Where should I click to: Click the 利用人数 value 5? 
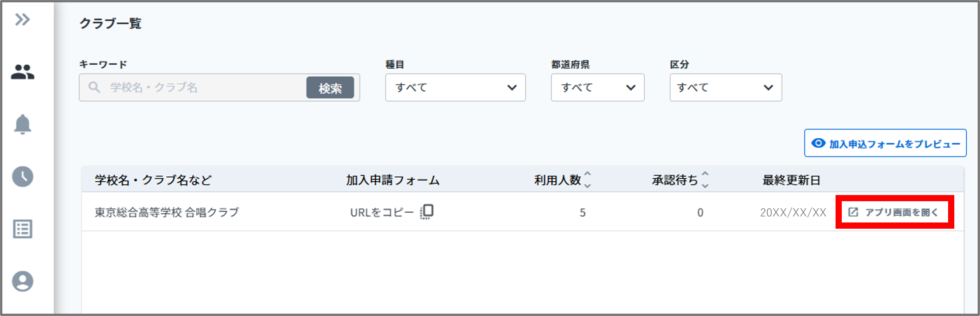(583, 213)
